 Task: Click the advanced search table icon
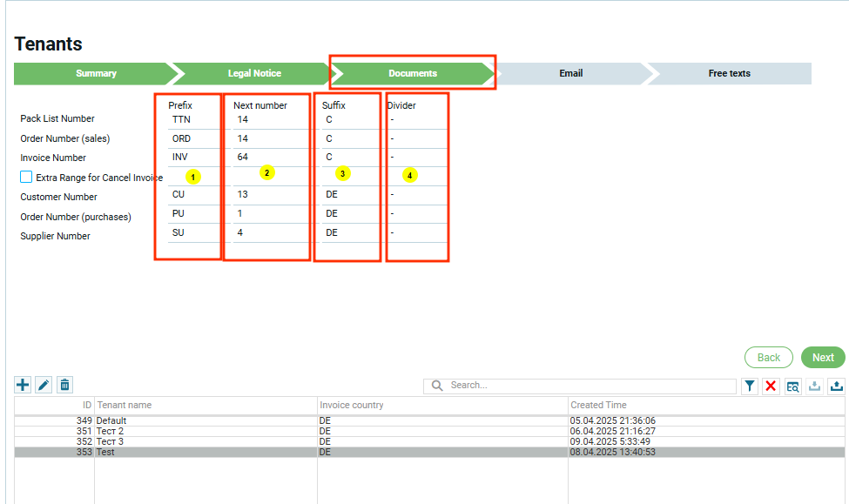(x=792, y=386)
